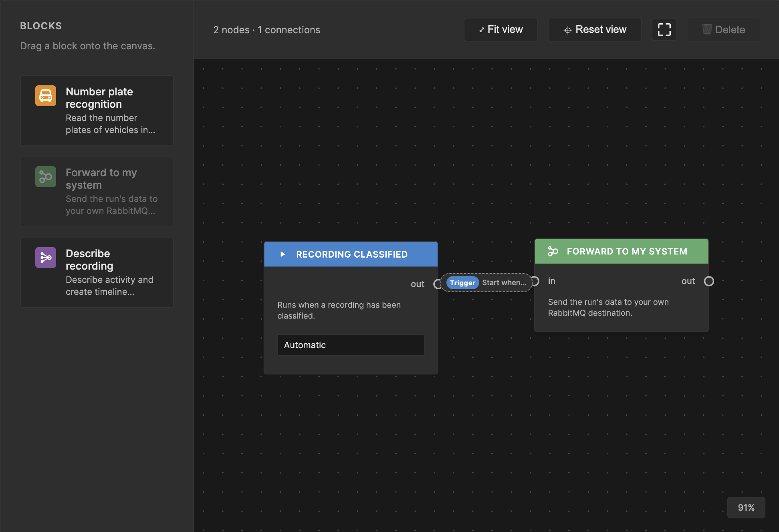Screen dimensions: 779x532
Task: Select the FORWARD TO MY SYSTEM node header
Action: (622, 252)
